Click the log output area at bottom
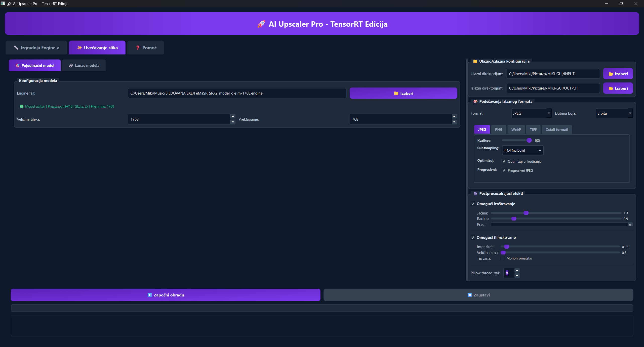This screenshot has width=644, height=347. pos(322,326)
